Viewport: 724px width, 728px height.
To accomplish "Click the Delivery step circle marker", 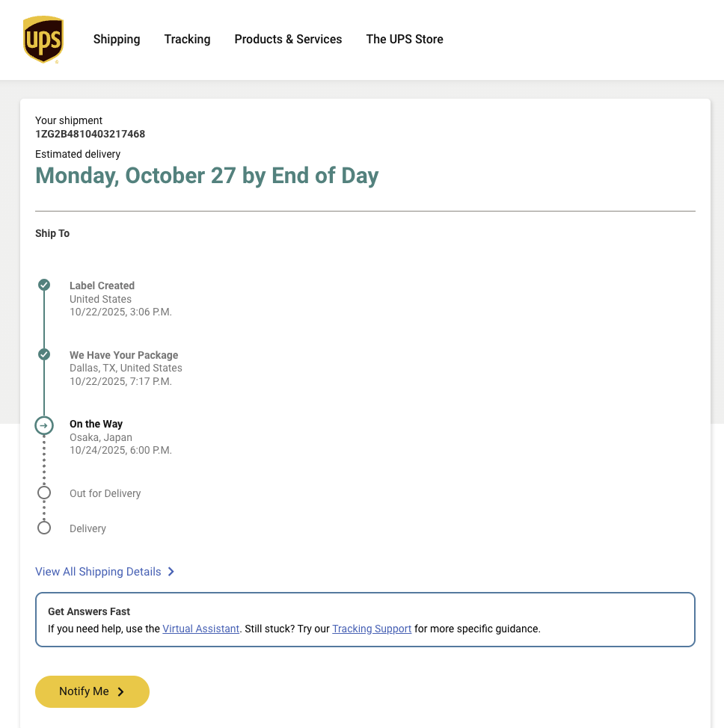I will [x=44, y=528].
